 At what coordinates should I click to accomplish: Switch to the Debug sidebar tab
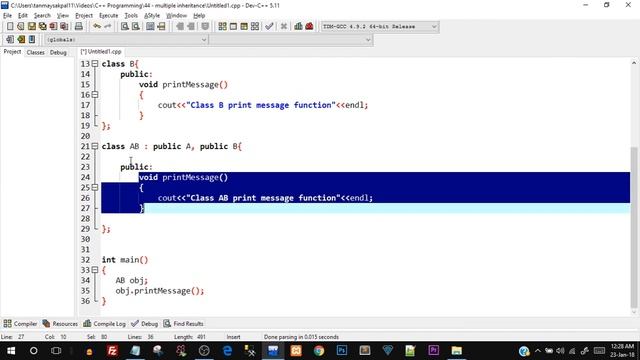pos(58,52)
